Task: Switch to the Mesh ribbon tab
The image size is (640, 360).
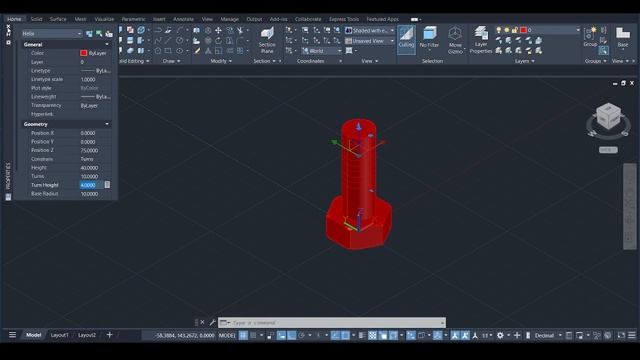Action: tap(80, 19)
